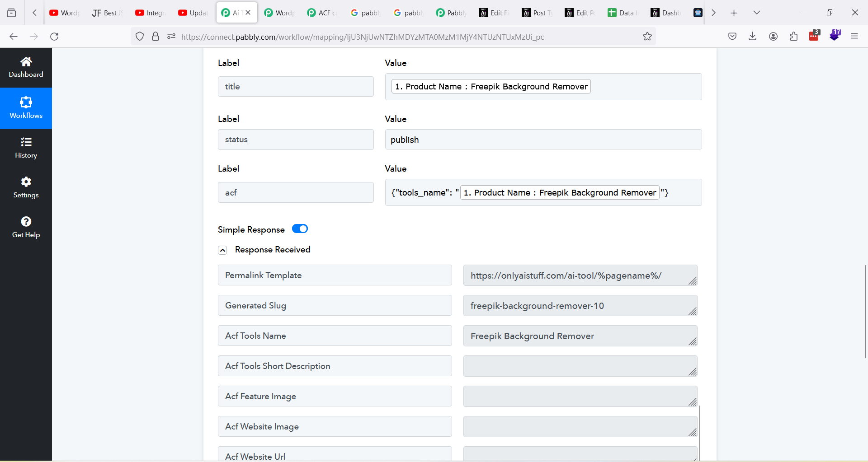Click the 'Acf Website Url' response label
Screen dimensions: 868x462
click(x=335, y=454)
